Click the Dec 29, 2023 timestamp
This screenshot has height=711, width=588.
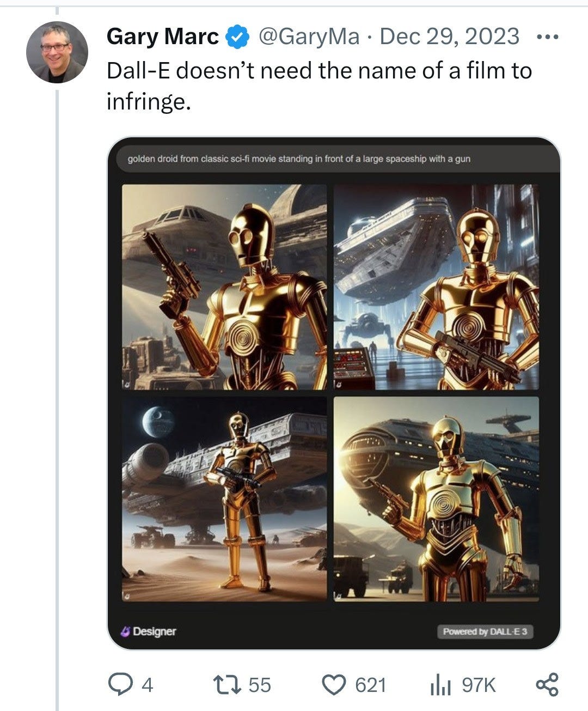click(449, 37)
